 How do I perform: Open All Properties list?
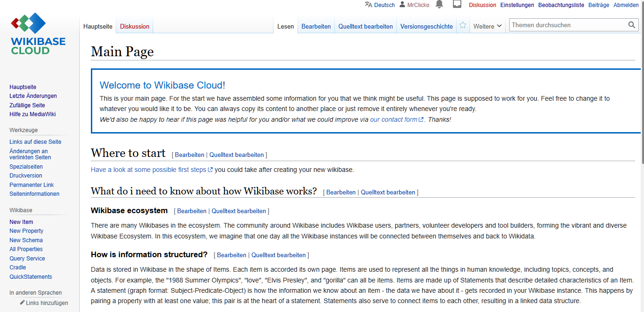point(26,249)
